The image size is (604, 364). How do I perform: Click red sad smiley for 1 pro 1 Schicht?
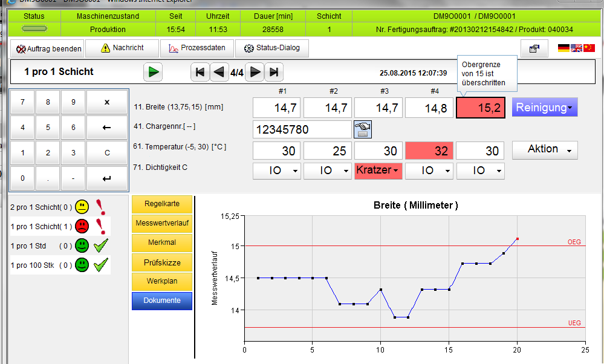pyautogui.click(x=82, y=226)
